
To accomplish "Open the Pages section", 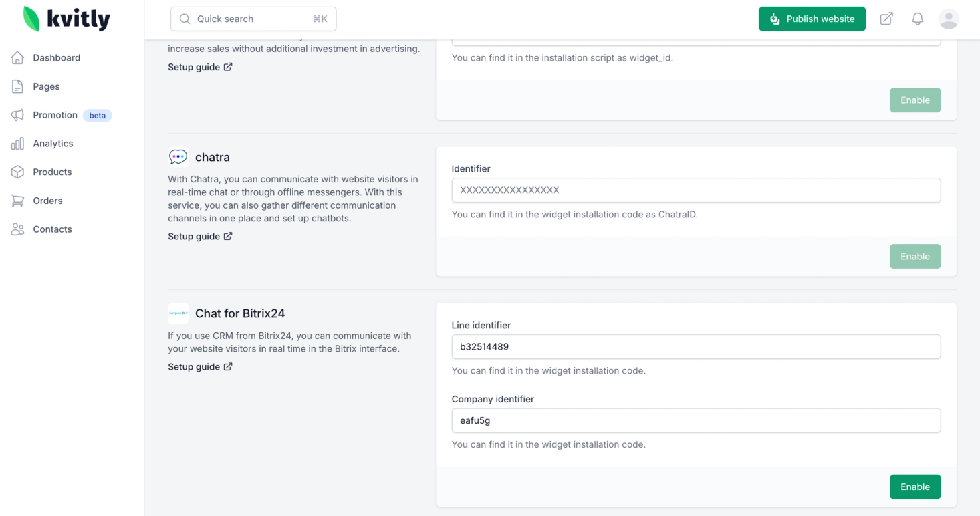I will tap(46, 86).
